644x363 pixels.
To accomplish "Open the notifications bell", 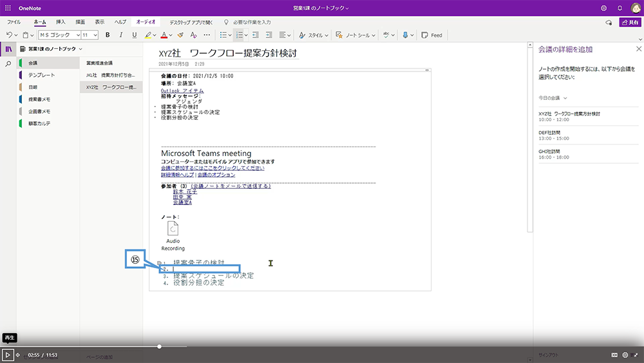I will [620, 8].
